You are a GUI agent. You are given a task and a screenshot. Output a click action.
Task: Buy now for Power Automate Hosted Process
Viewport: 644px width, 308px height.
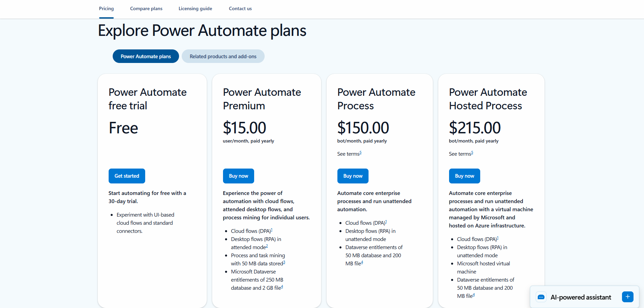[464, 176]
